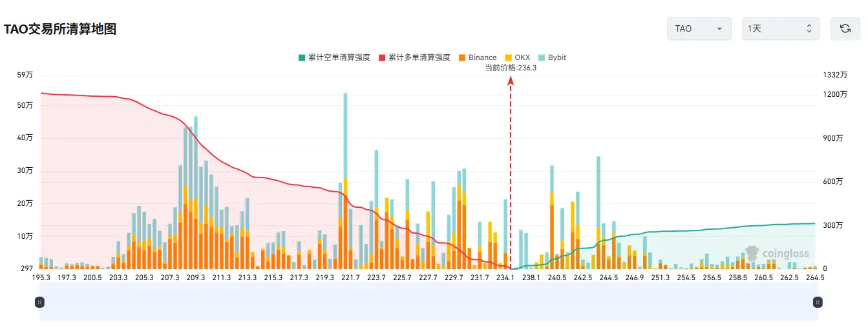This screenshot has width=868, height=335.
Task: Click the refresh icon button
Action: point(845,28)
